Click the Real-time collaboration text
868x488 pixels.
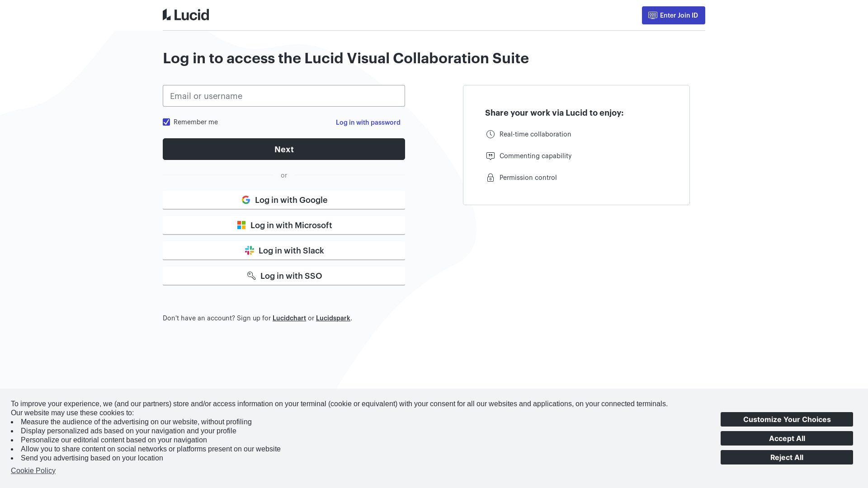[535, 134]
